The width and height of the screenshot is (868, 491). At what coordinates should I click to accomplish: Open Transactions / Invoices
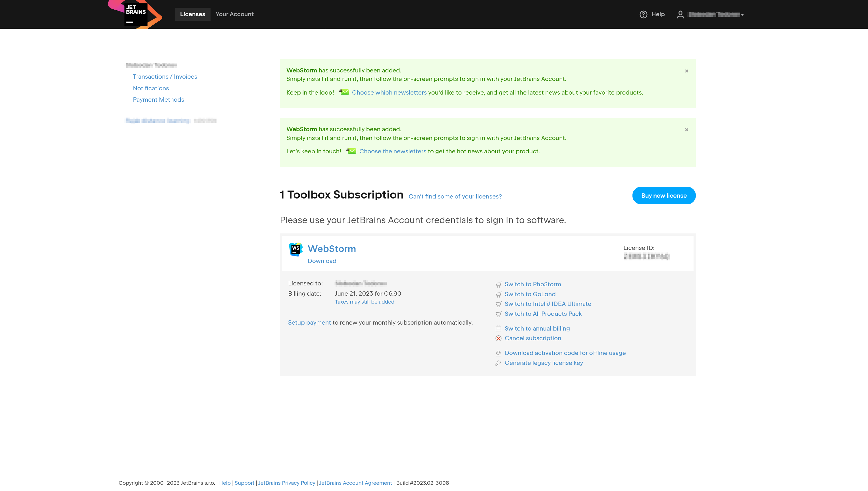(x=165, y=77)
